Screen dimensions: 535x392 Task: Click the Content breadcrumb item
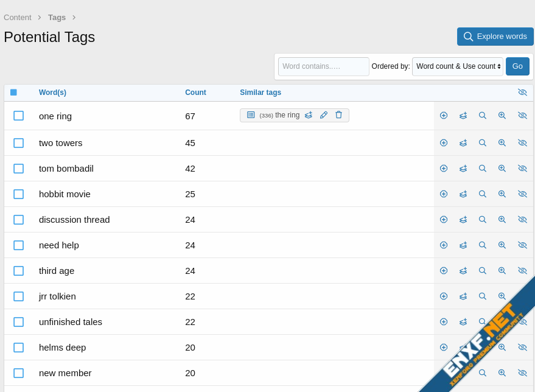[x=18, y=18]
